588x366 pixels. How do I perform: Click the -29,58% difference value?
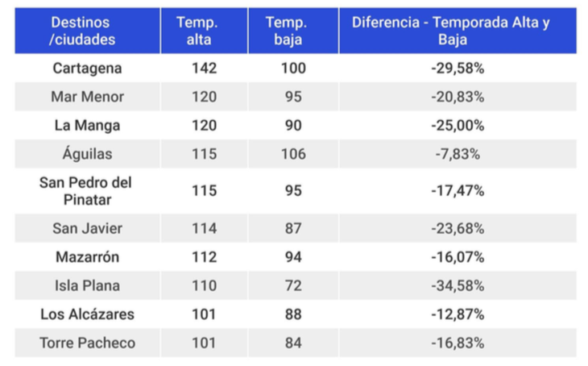pos(458,69)
